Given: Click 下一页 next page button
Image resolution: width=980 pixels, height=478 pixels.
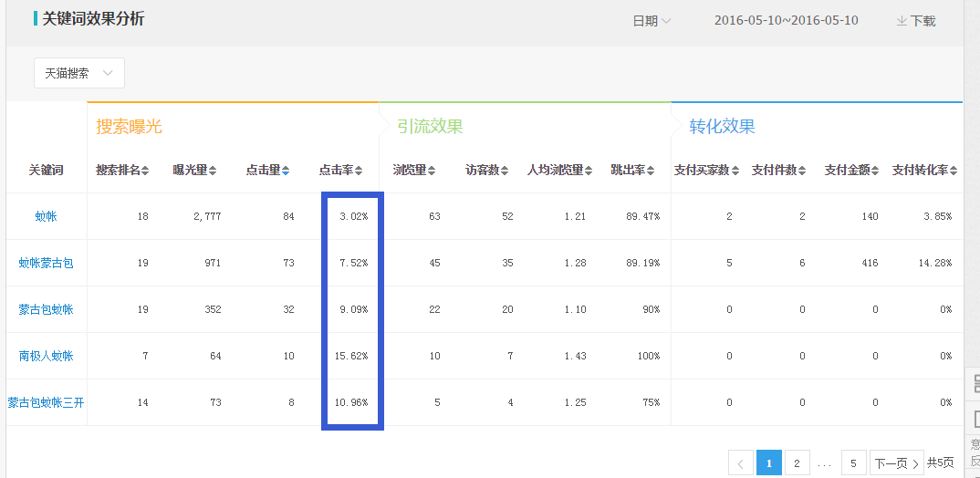Looking at the screenshot, I should 897,463.
